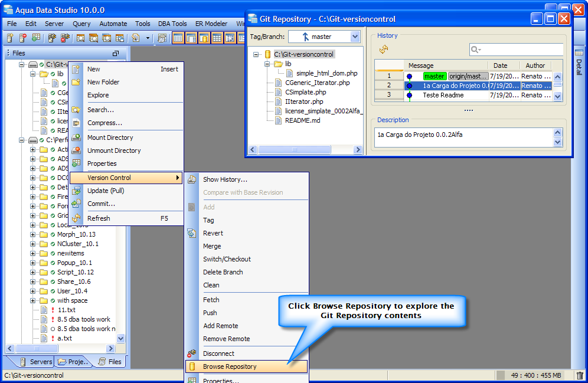The height and width of the screenshot is (383, 588).
Task: Click the green master branch label
Action: (x=435, y=77)
